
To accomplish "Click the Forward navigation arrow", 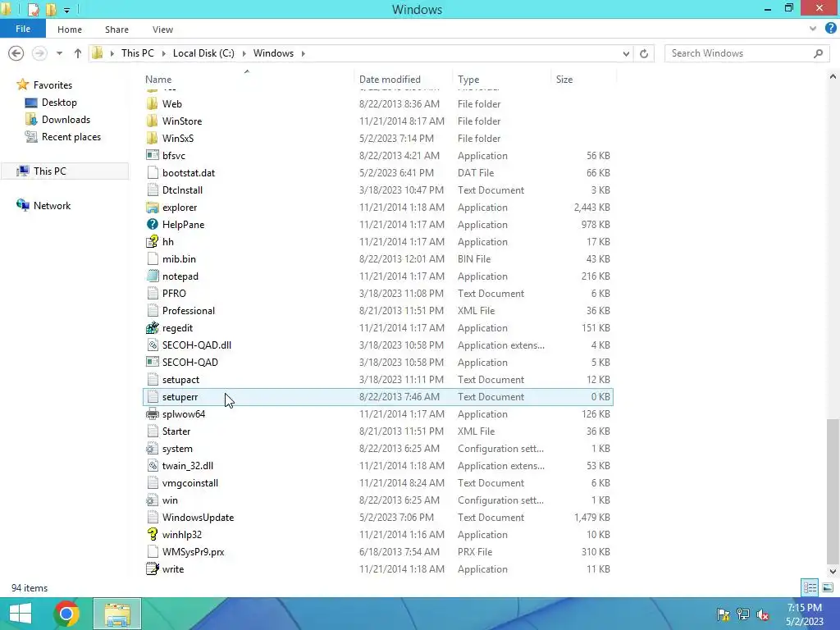I will 39,53.
